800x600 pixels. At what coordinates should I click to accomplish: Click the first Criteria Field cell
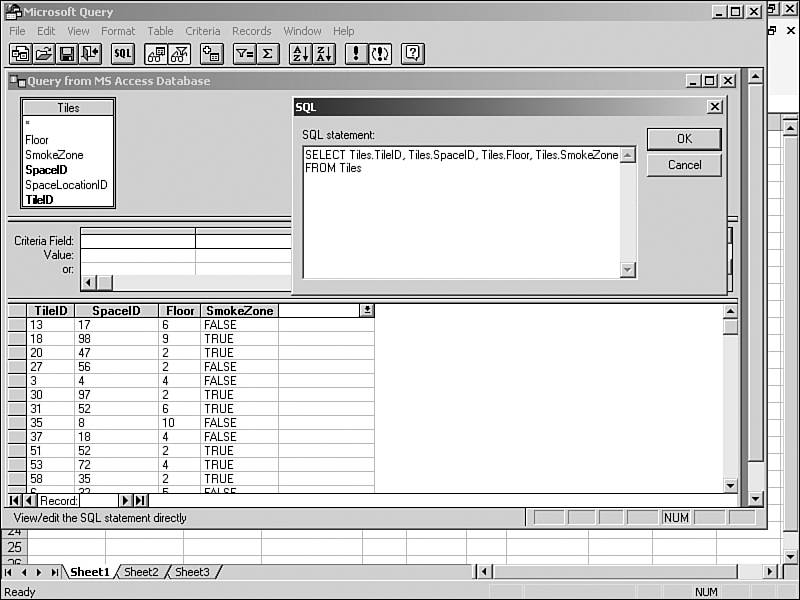tap(138, 241)
